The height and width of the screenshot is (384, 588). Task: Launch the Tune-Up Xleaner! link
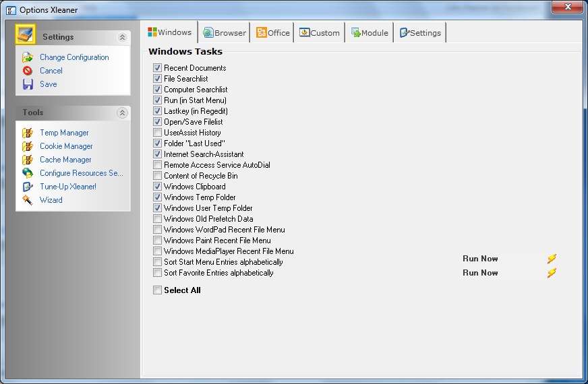68,187
